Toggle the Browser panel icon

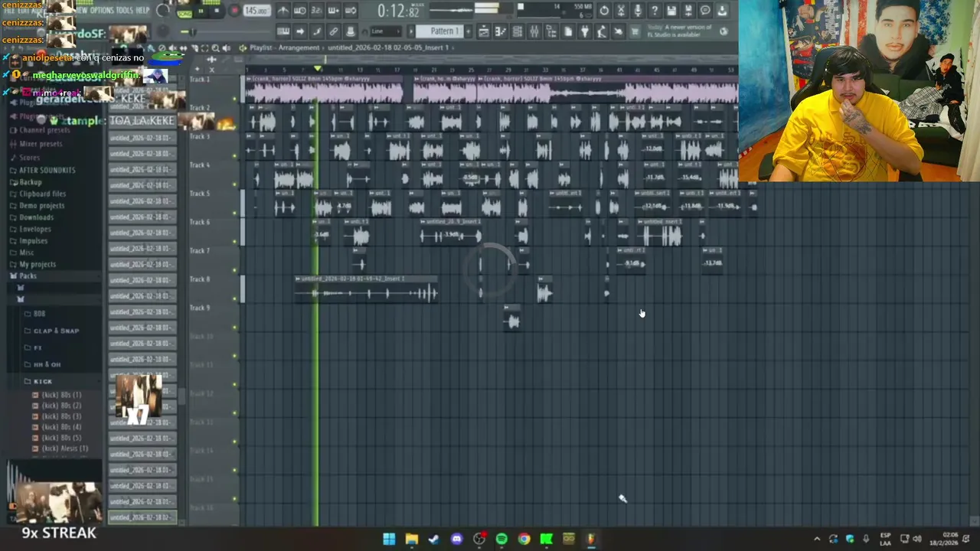(551, 31)
